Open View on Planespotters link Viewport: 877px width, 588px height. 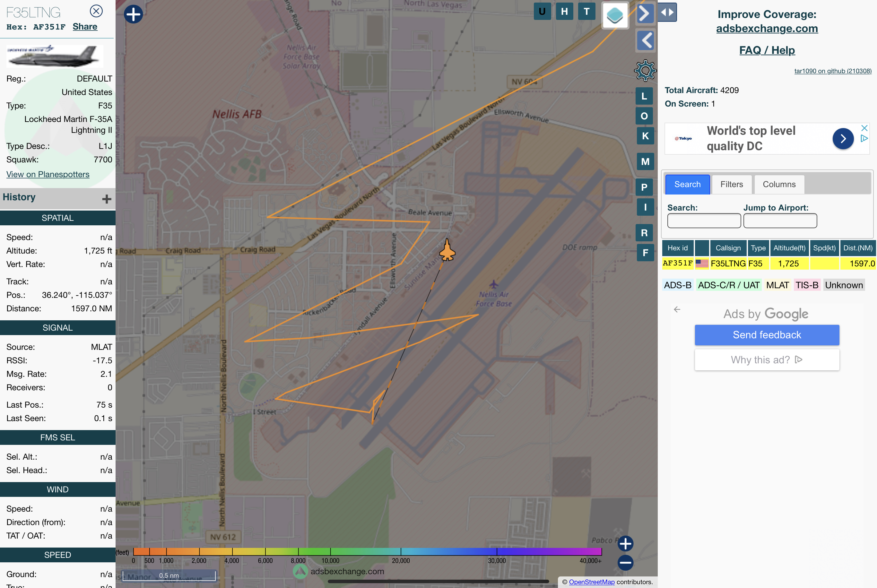(48, 174)
